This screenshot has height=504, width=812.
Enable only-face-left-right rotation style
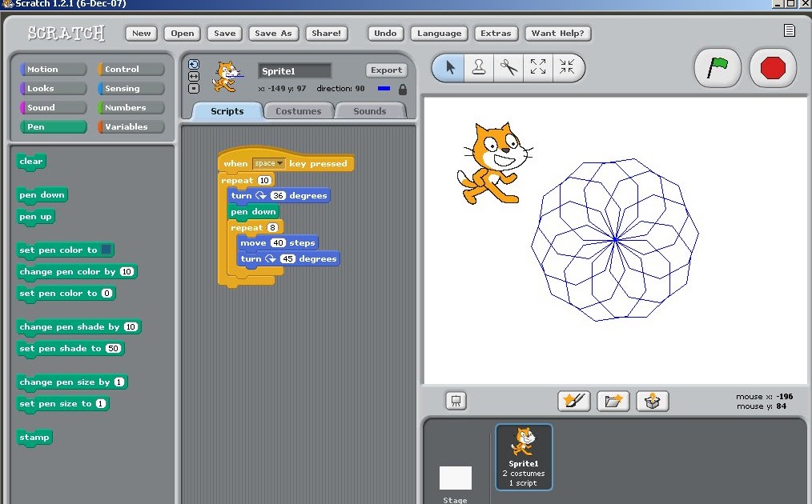(x=192, y=75)
